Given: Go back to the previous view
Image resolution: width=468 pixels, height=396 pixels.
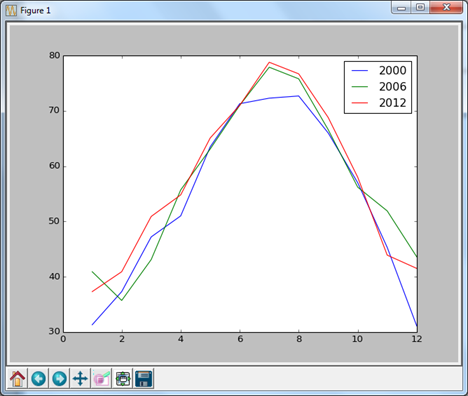Looking at the screenshot, I should (39, 378).
